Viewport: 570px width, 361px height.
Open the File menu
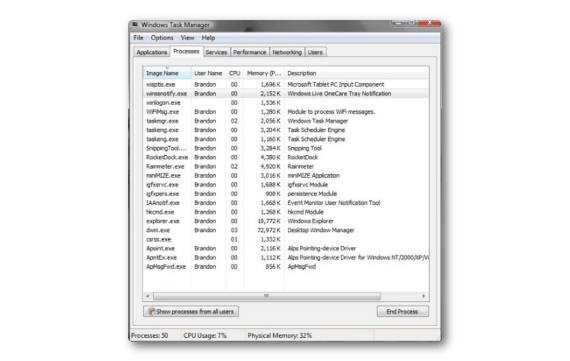point(138,38)
